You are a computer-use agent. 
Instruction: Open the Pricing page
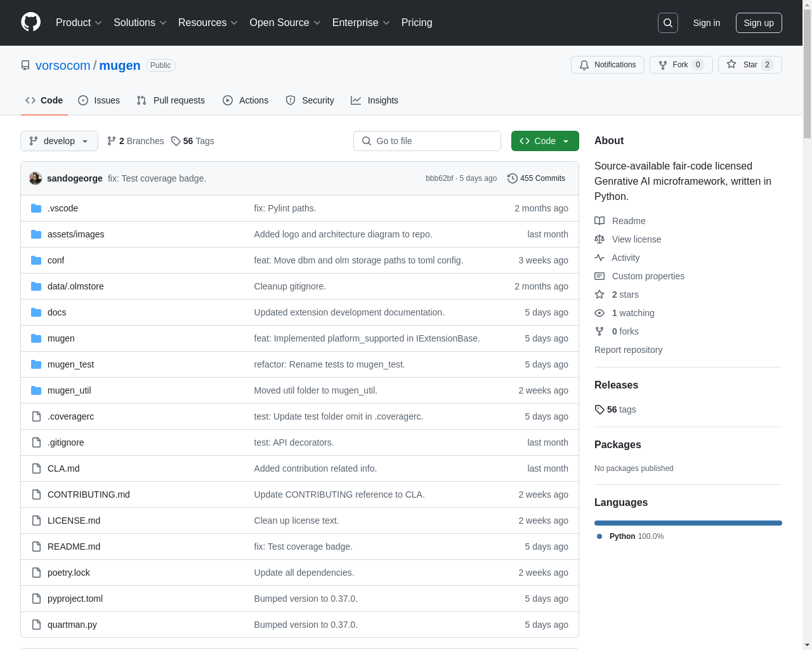pyautogui.click(x=417, y=23)
